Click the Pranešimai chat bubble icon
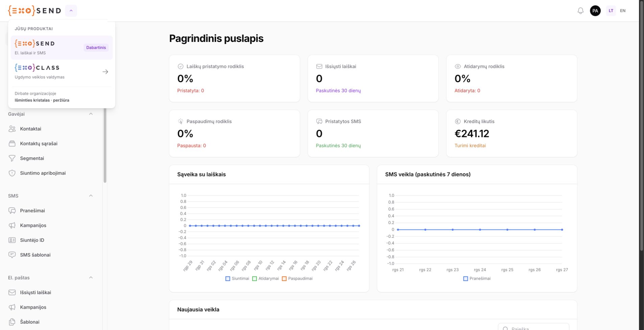 click(x=12, y=211)
